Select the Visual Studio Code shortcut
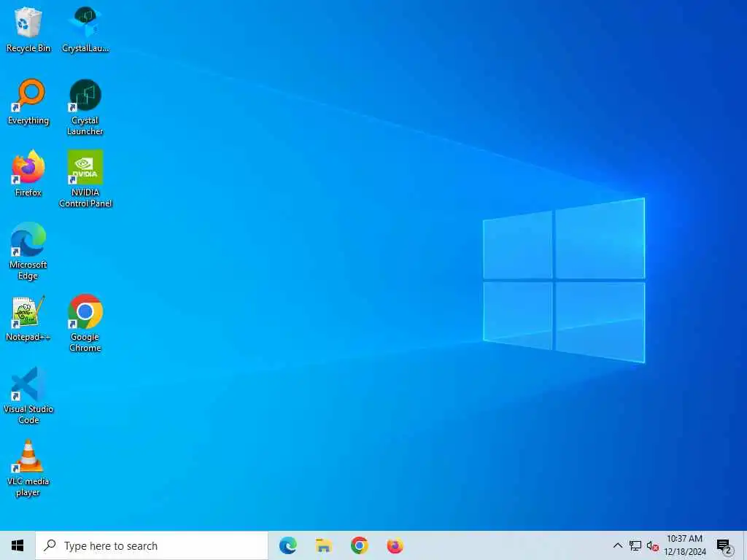Image resolution: width=747 pixels, height=560 pixels. tap(28, 395)
